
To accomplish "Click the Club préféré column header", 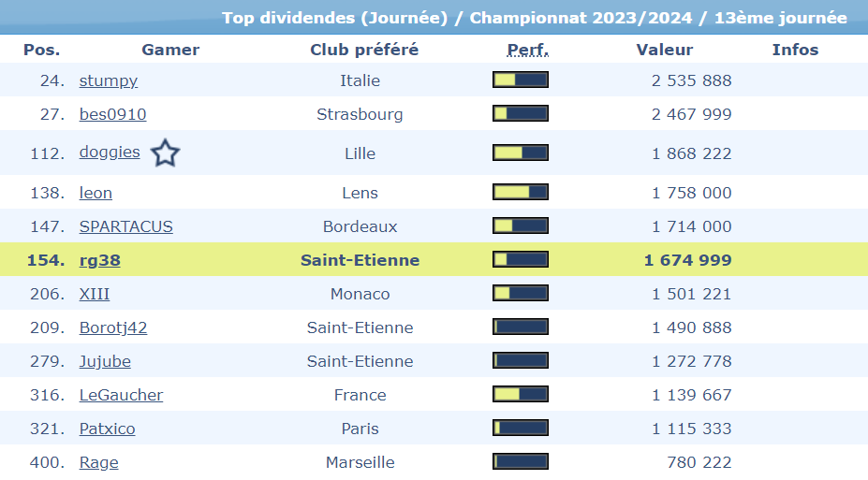I will (x=364, y=50).
